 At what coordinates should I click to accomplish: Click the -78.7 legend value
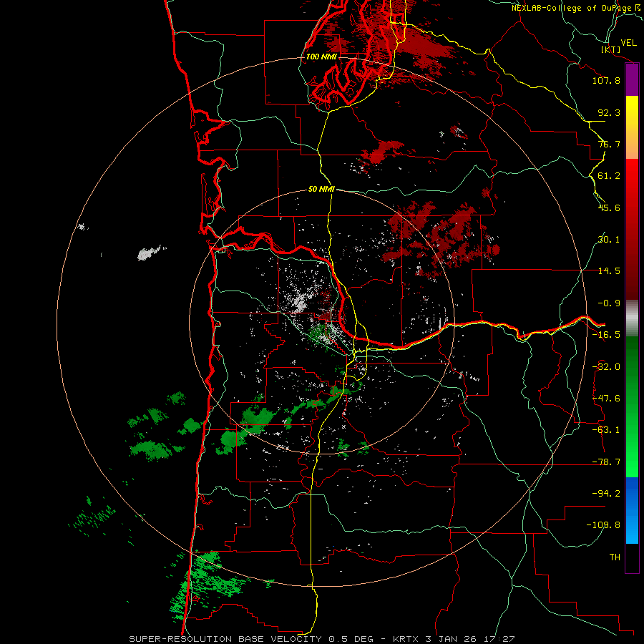606,462
